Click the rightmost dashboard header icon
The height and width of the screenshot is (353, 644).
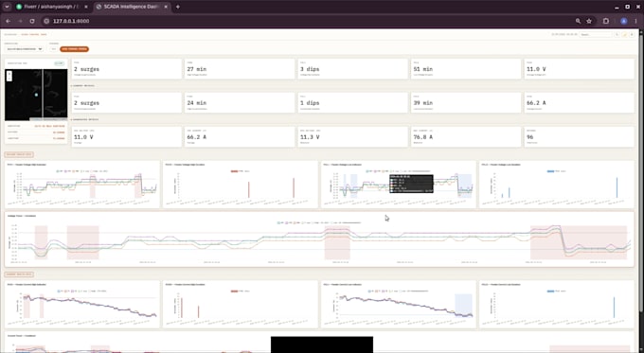pyautogui.click(x=632, y=34)
